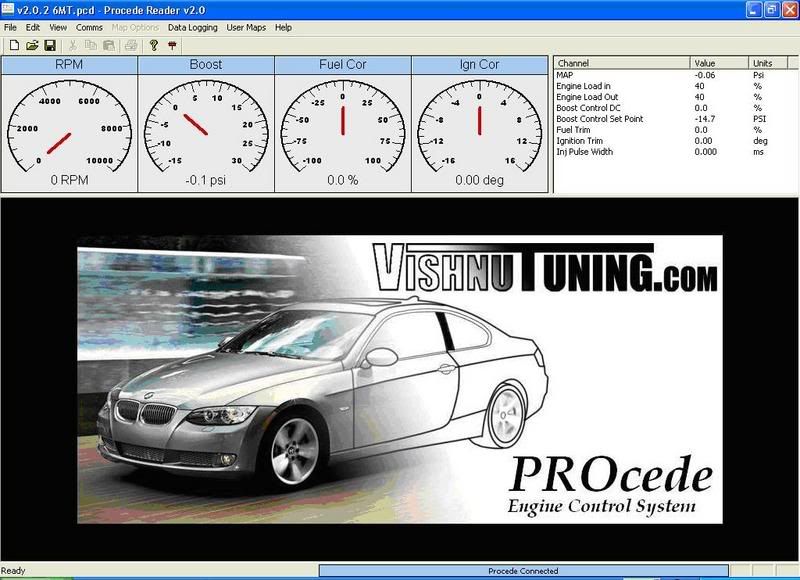Viewport: 800px width, 580px height.
Task: Click the New file toolbar icon
Action: 12,45
